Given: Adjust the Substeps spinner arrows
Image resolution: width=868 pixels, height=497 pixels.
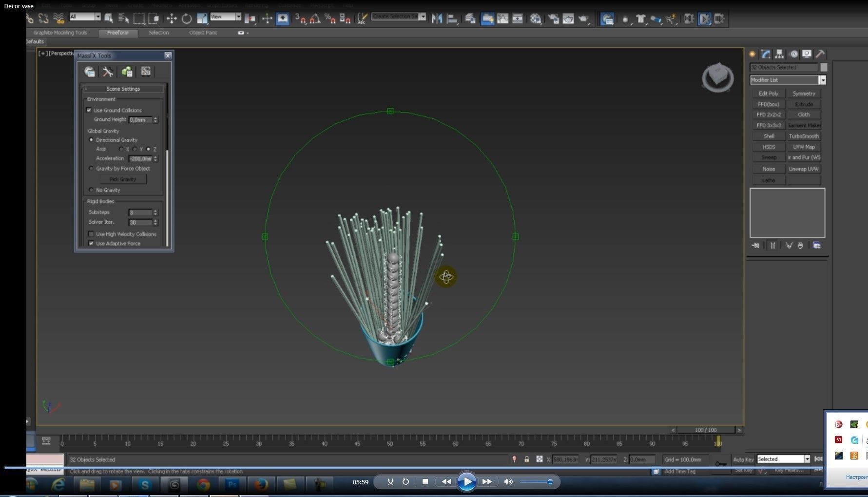Looking at the screenshot, I should click(x=155, y=212).
